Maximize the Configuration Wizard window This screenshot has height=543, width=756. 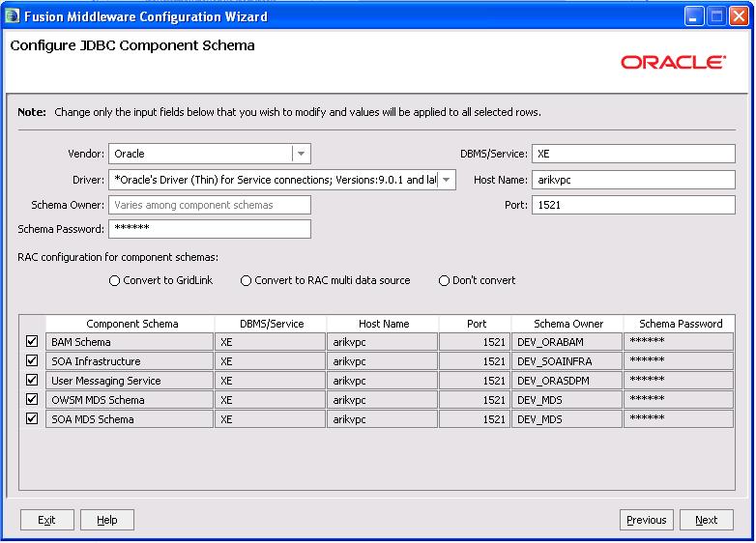pos(717,16)
